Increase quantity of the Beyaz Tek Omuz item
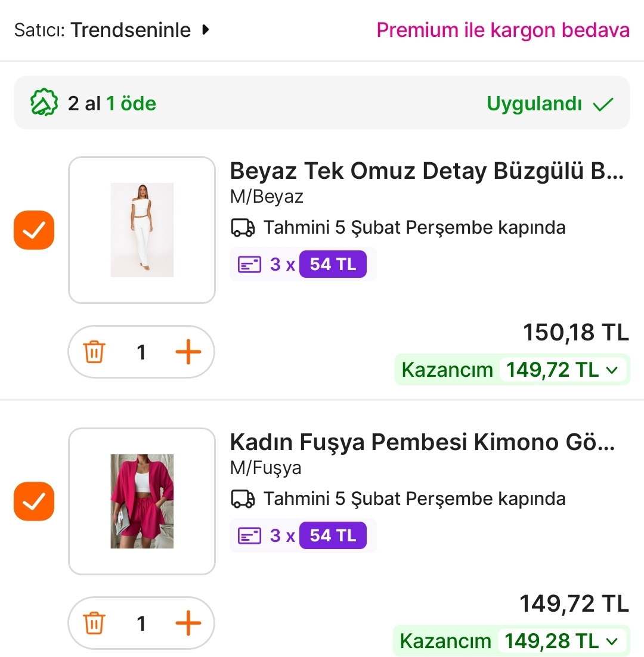Screen dimensions: 644x657 pos(188,352)
